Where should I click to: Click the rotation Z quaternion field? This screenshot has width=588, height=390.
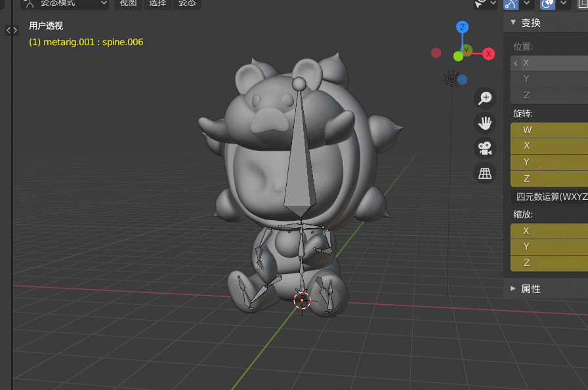(549, 178)
